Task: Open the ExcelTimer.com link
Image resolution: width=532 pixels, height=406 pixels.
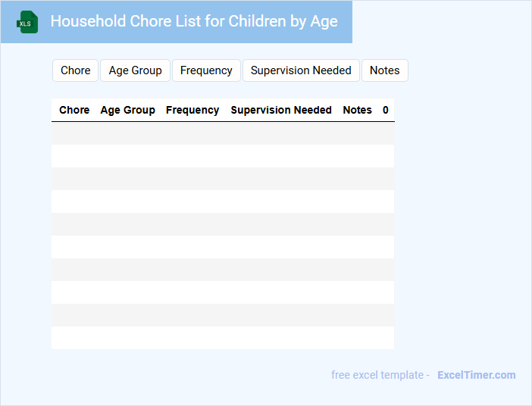Action: tap(476, 375)
